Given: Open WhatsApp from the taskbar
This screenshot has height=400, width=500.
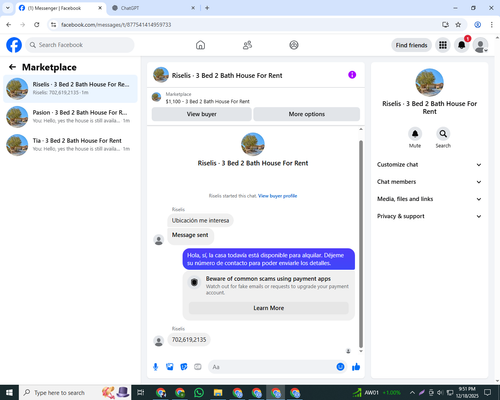Looking at the screenshot, I should [x=199, y=393].
